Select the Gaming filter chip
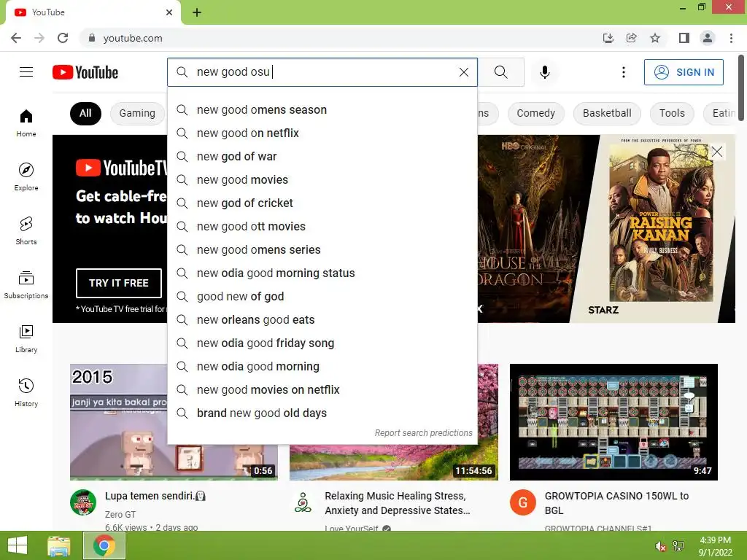This screenshot has width=747, height=560. tap(137, 113)
